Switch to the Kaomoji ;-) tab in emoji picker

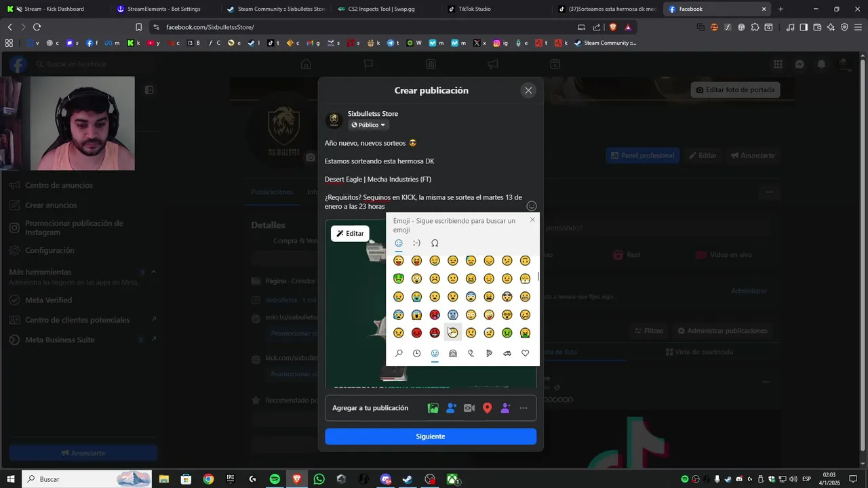[x=416, y=243]
